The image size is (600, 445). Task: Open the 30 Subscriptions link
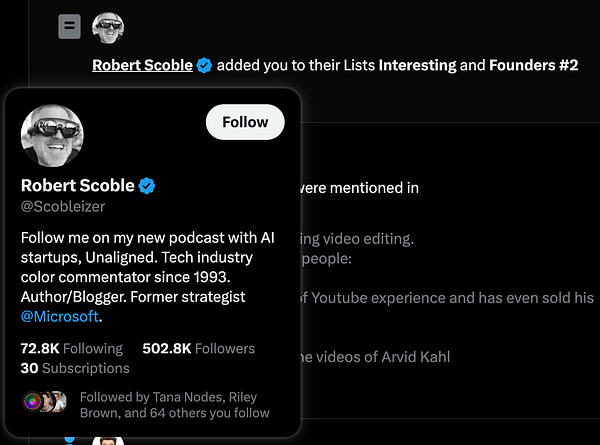click(x=74, y=368)
